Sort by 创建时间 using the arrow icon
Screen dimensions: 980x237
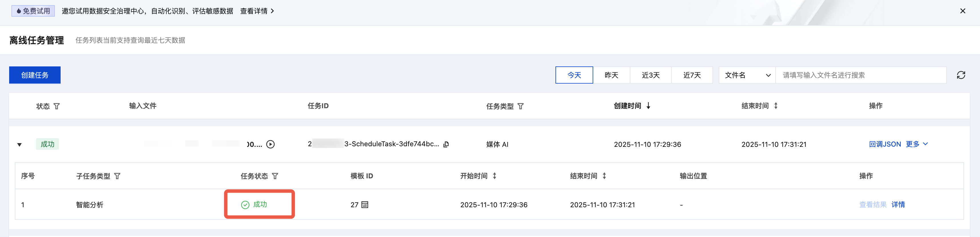tap(648, 106)
